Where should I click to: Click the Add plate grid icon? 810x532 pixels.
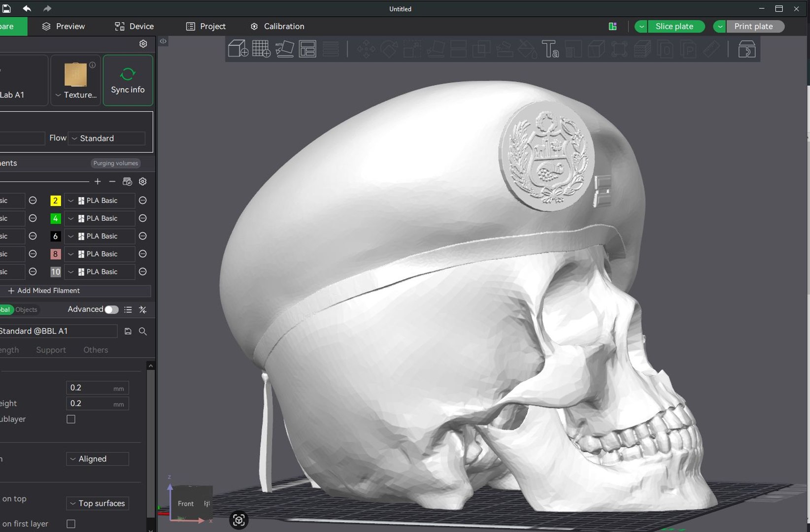261,49
